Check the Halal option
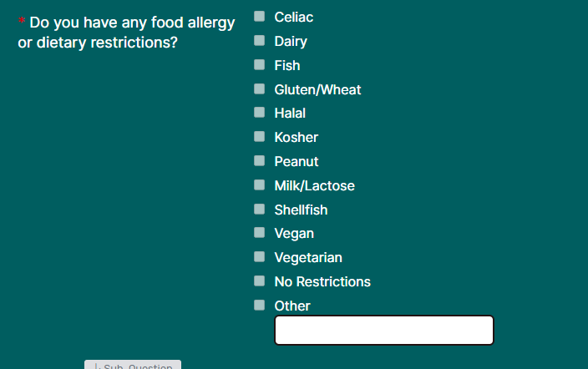This screenshot has width=588, height=369. 260,112
